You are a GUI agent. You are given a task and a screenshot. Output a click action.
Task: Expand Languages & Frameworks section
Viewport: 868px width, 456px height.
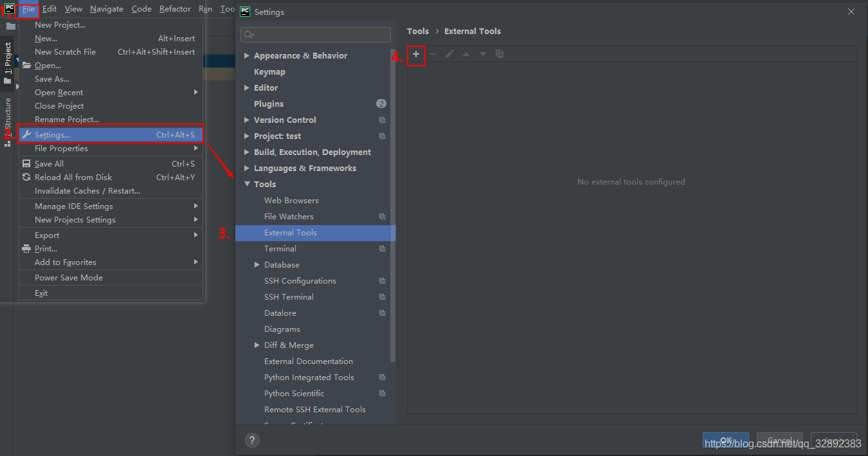point(246,169)
